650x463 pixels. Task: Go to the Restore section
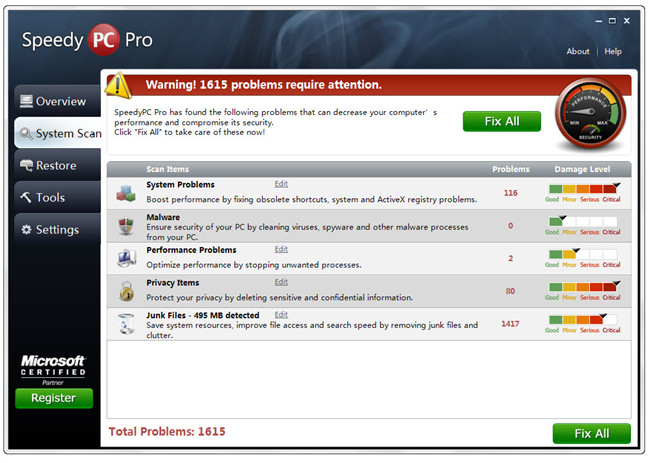click(58, 165)
